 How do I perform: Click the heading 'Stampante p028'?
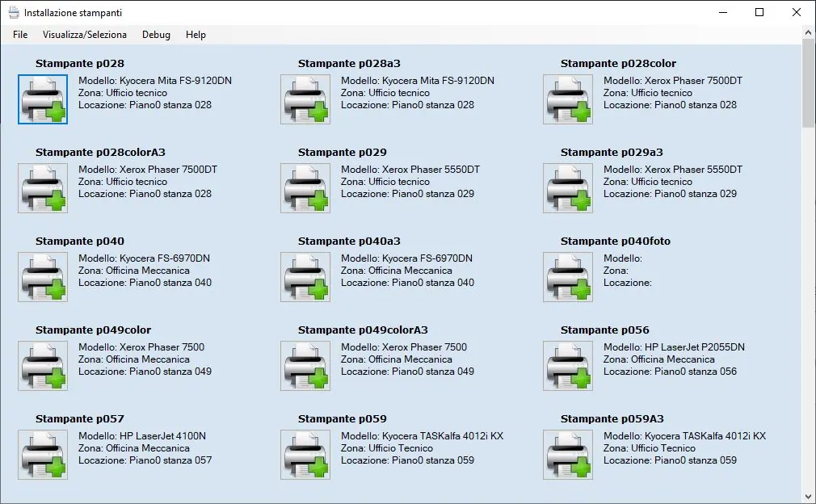click(x=80, y=64)
